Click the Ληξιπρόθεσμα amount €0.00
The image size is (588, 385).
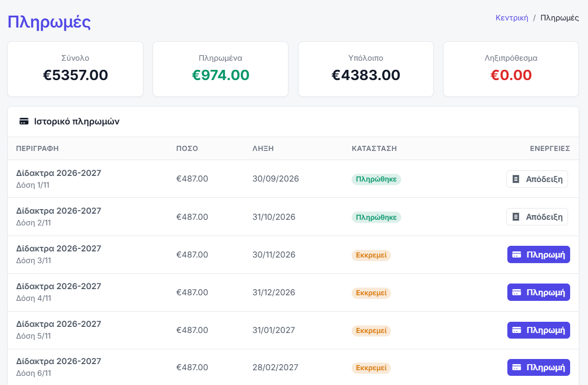coord(511,75)
